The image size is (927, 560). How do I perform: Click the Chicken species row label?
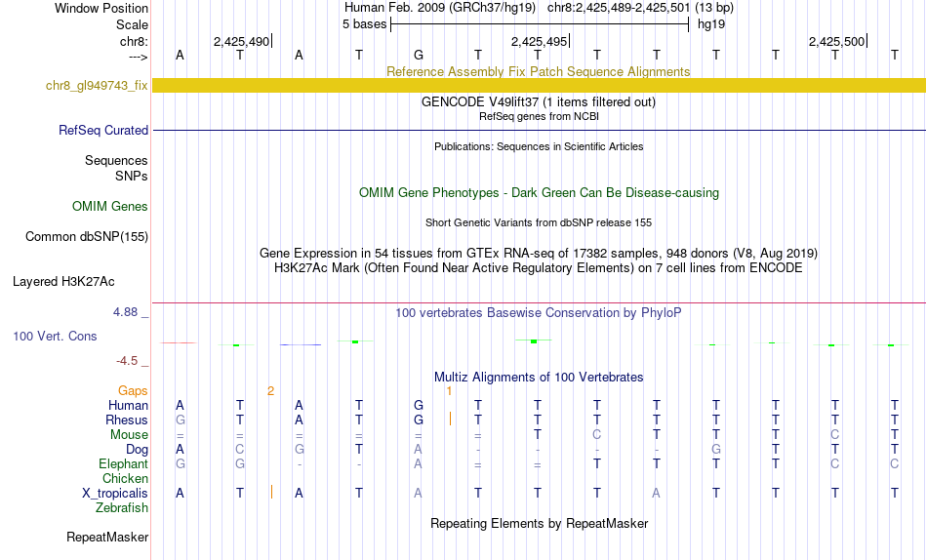pyautogui.click(x=125, y=478)
